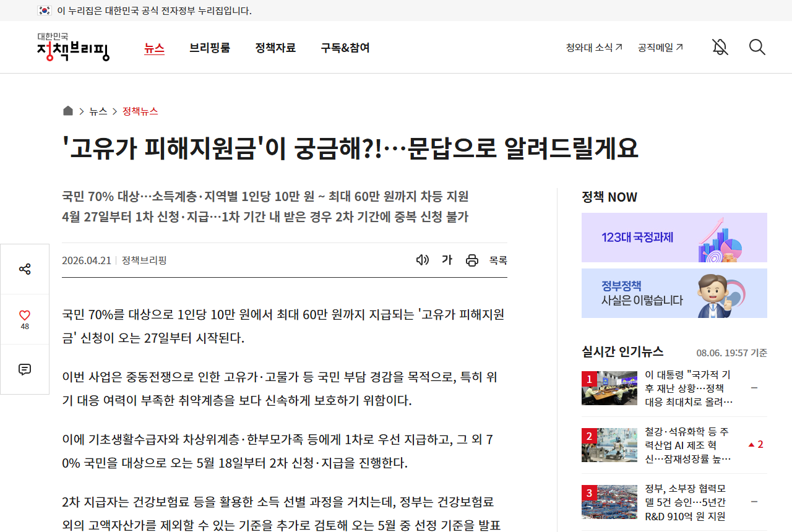
Task: Click the article date 2026.04.21
Action: pyautogui.click(x=87, y=260)
